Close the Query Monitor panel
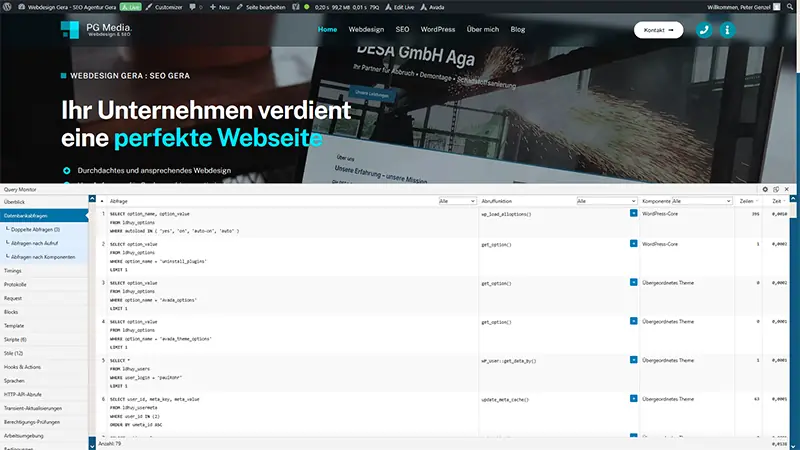Screen dimensions: 800x450 point(787,189)
